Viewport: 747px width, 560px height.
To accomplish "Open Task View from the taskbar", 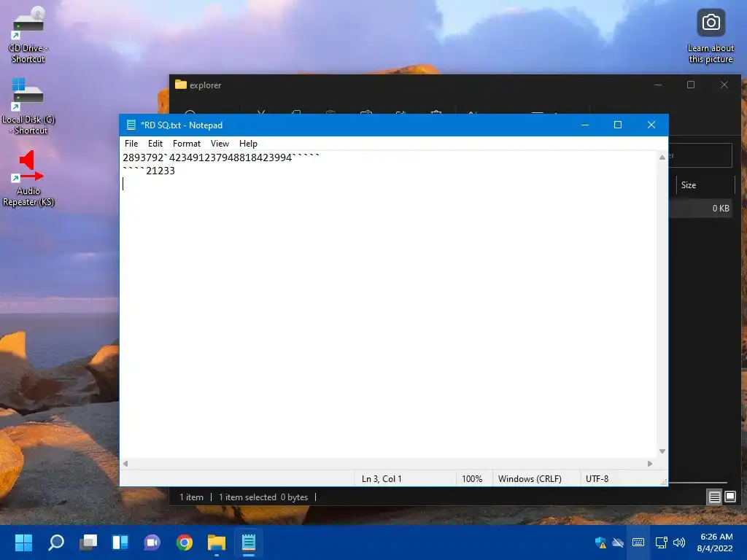I will 88,542.
